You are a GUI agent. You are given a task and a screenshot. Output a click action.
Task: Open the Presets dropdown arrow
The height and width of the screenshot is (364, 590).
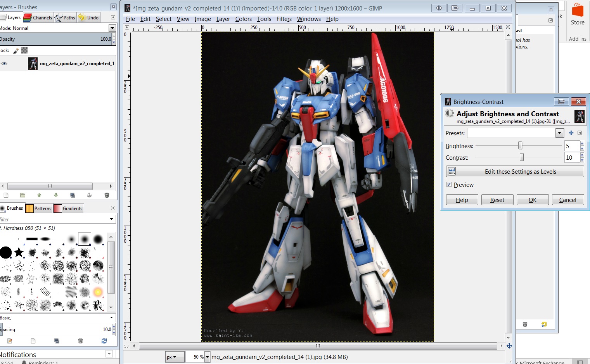(x=559, y=133)
